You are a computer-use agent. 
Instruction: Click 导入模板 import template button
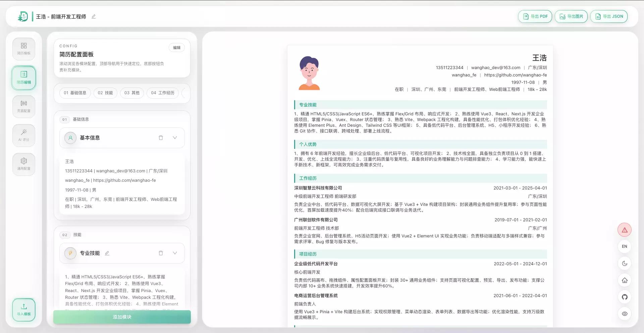[24, 310]
